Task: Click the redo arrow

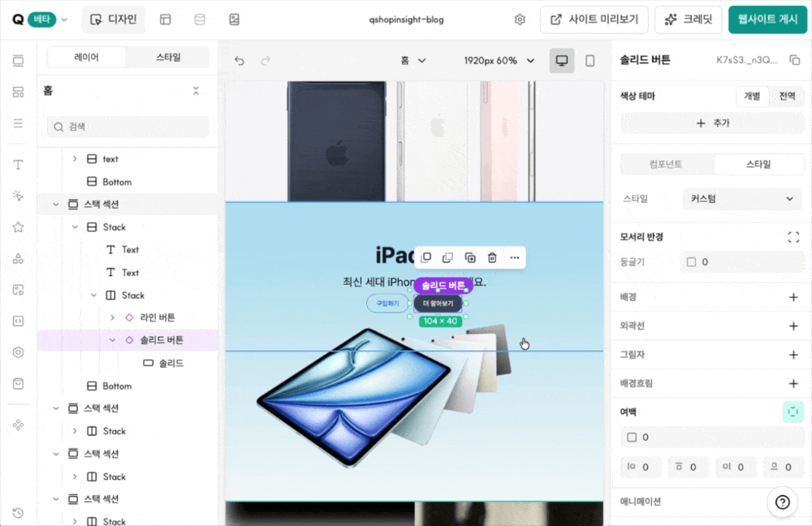Action: tap(266, 61)
